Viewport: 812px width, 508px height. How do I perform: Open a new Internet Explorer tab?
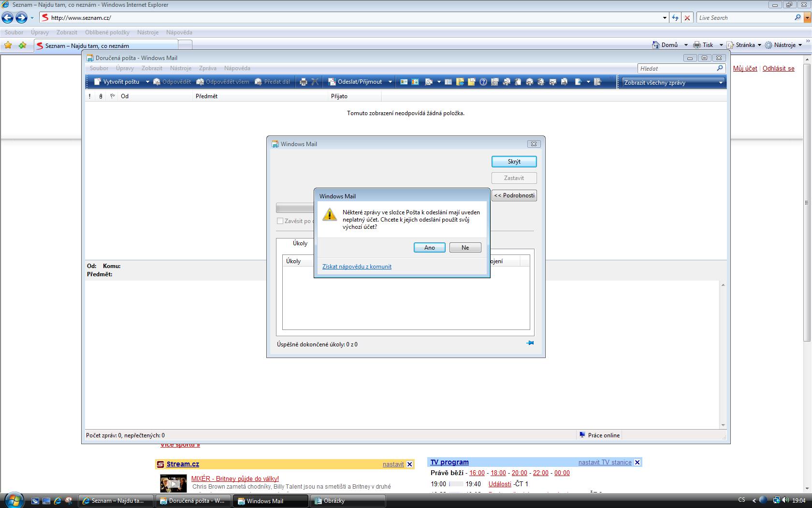(x=185, y=45)
